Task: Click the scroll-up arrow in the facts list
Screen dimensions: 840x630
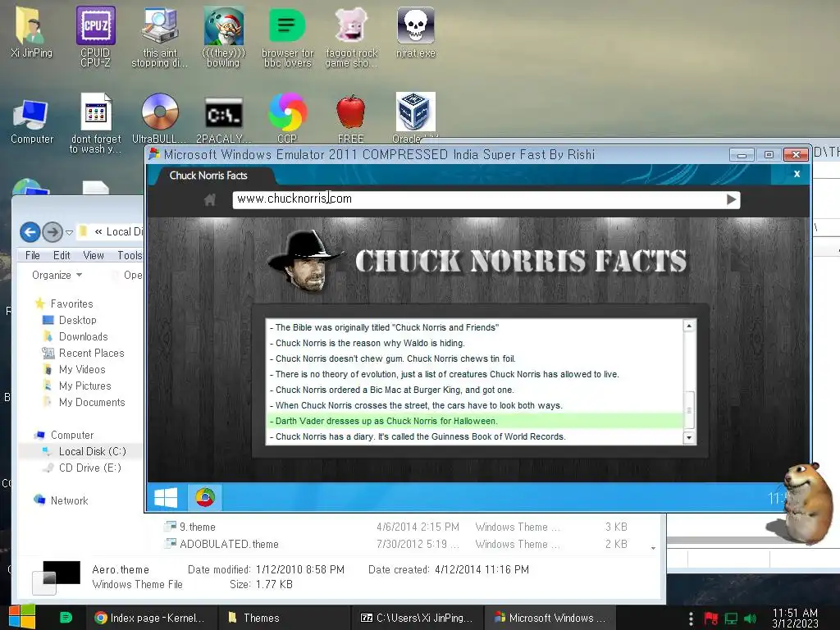Action: [x=689, y=326]
